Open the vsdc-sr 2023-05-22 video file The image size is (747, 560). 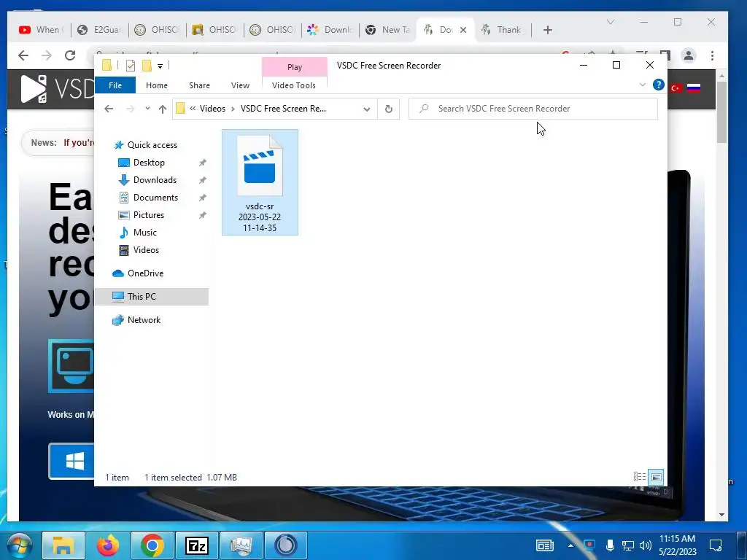[x=260, y=182]
